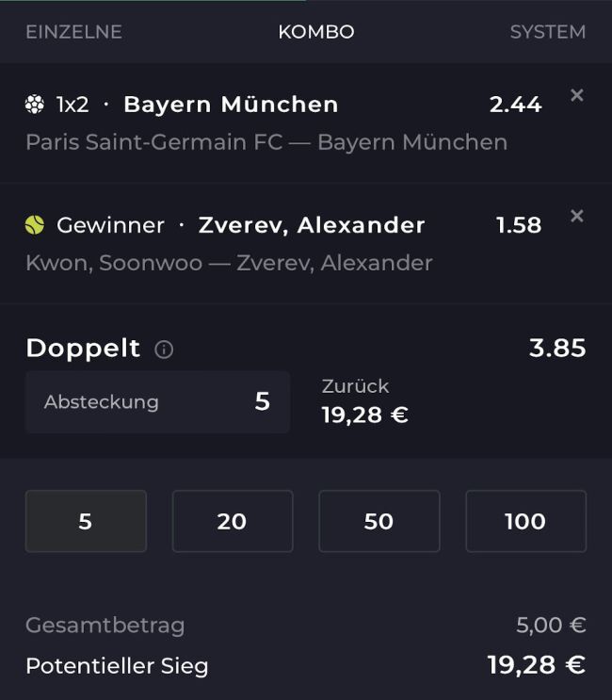Click the tennis ball icon
Image resolution: width=612 pixels, height=700 pixels.
35,225
